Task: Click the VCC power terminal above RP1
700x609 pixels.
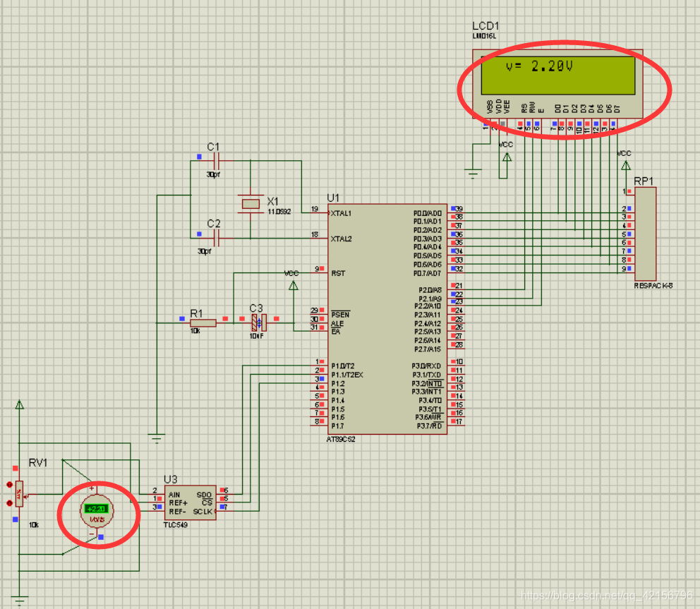Action: coord(626,166)
